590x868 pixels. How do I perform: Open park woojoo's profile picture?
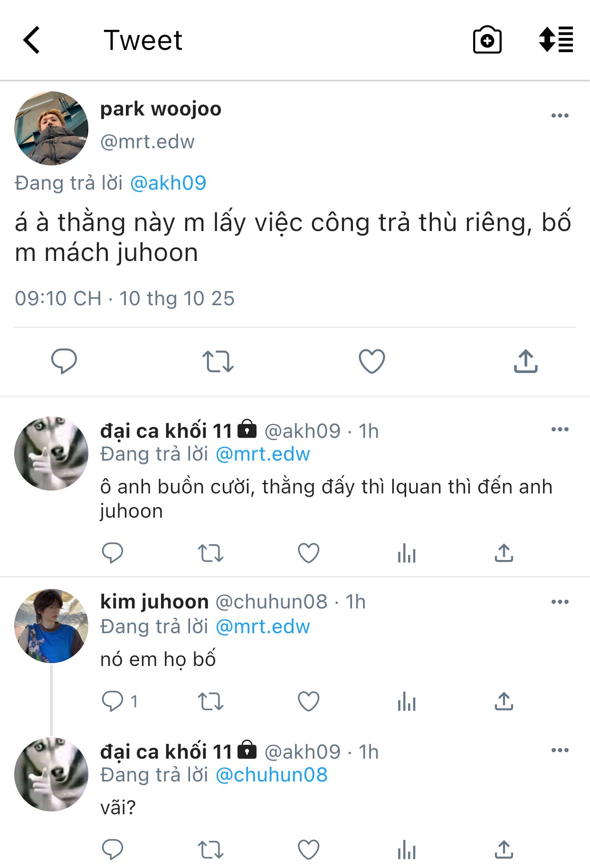coord(51,128)
